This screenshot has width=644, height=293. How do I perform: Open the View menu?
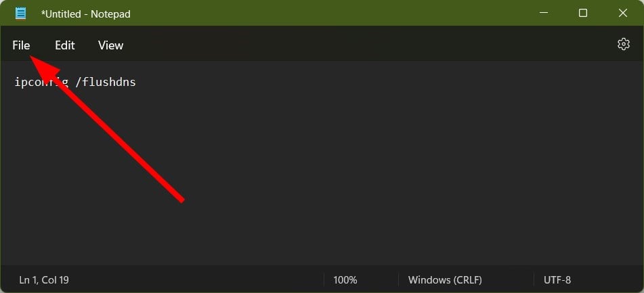[110, 45]
